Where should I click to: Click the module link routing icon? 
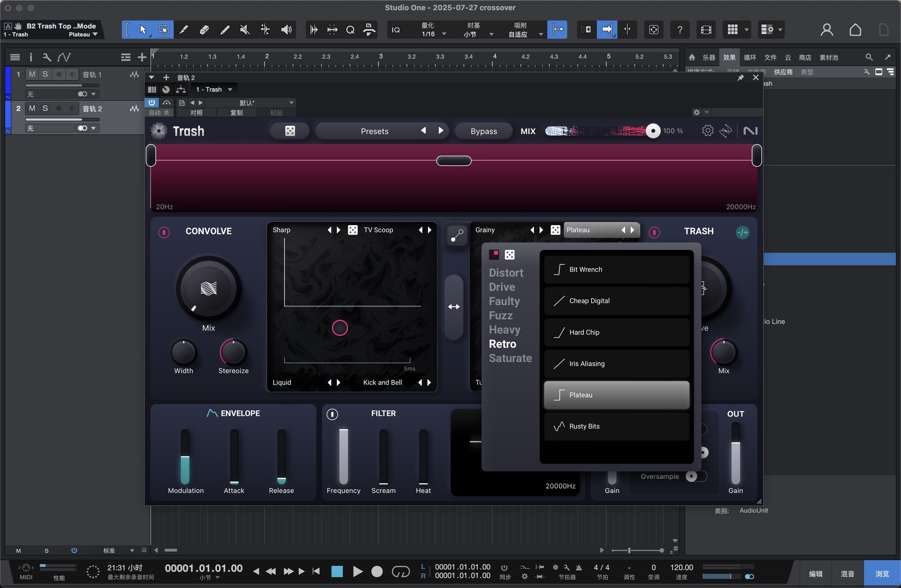(x=457, y=235)
